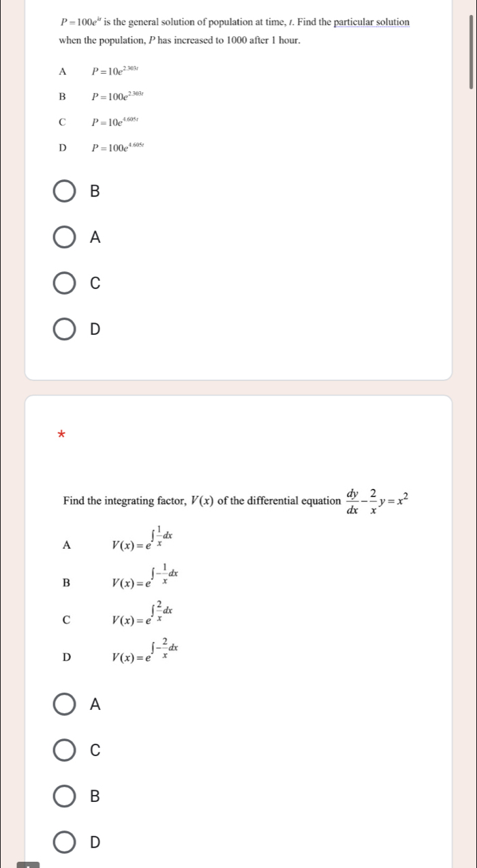Select radio option A for the population question
The height and width of the screenshot is (868, 477).
point(65,237)
